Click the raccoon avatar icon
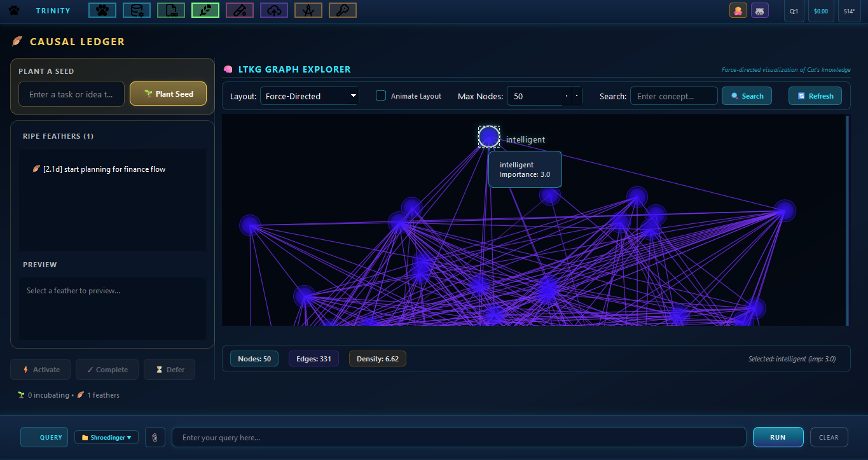Image resolution: width=868 pixels, height=460 pixels. pos(759,11)
